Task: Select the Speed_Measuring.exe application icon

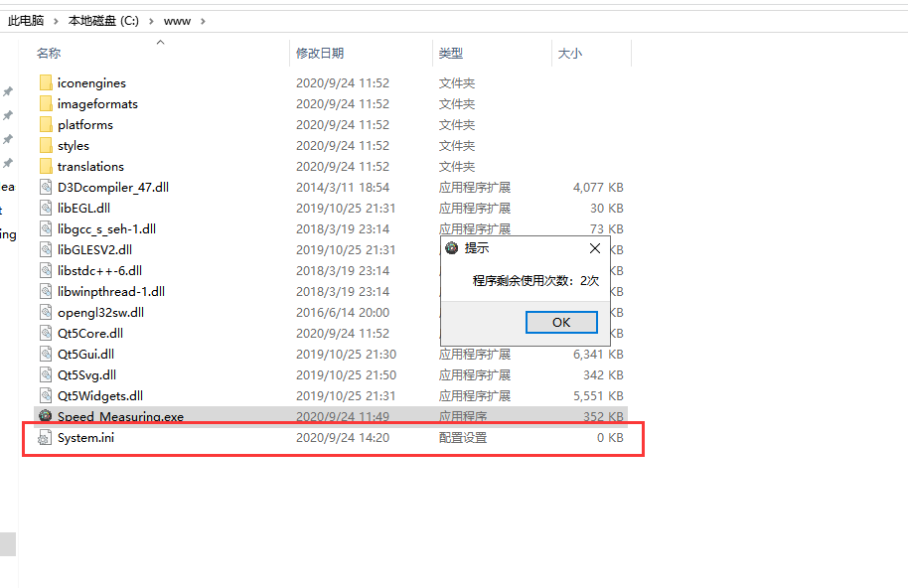Action: tap(46, 416)
